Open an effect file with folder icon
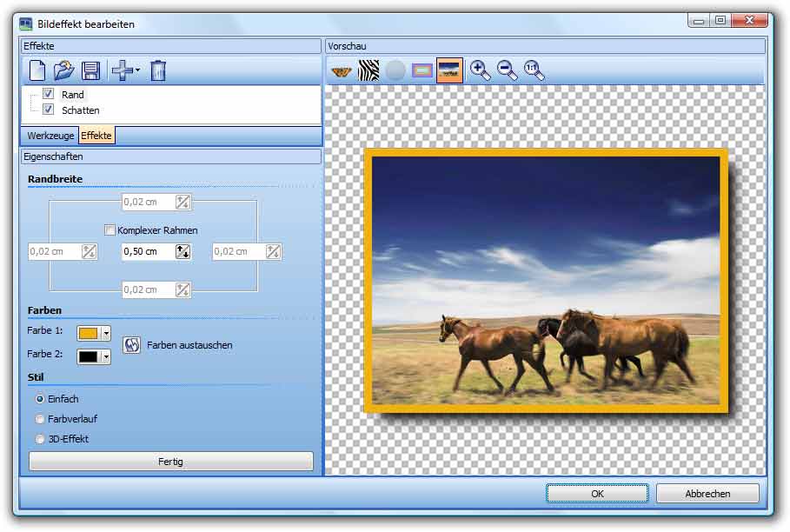 tap(63, 70)
